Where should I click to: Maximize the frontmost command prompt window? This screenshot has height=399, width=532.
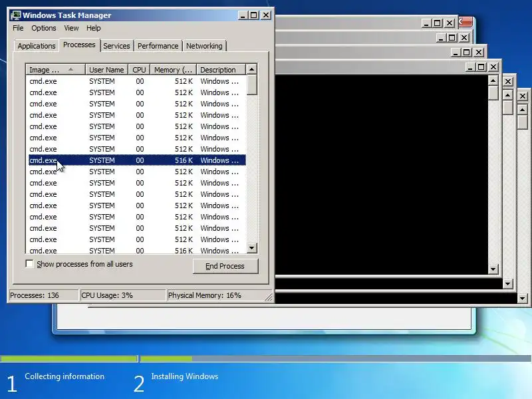[x=481, y=67]
